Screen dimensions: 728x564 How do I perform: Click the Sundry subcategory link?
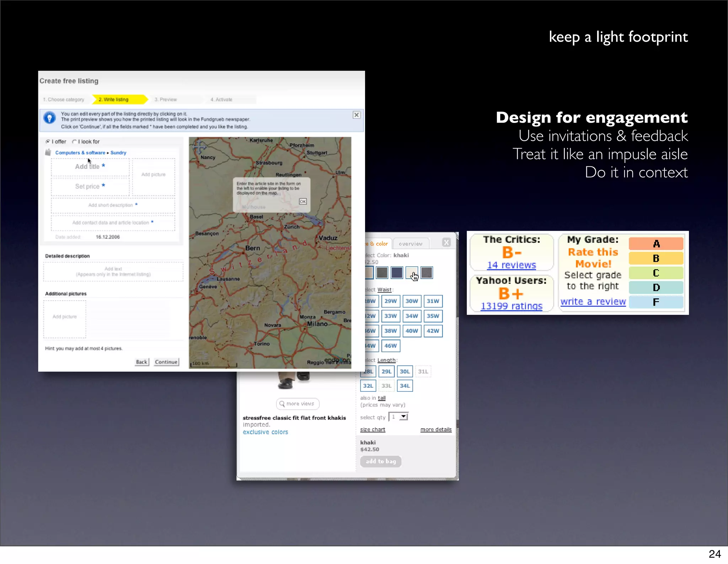118,153
